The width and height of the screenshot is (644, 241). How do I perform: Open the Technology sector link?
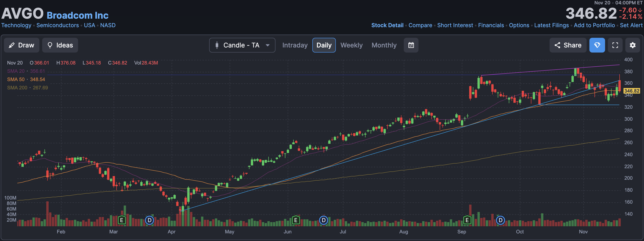point(16,25)
